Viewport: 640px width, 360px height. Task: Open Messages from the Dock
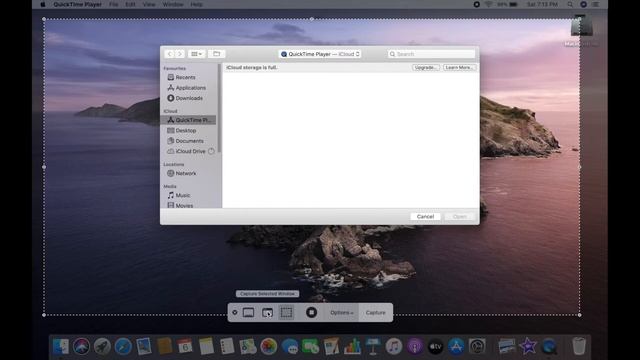(x=290, y=347)
